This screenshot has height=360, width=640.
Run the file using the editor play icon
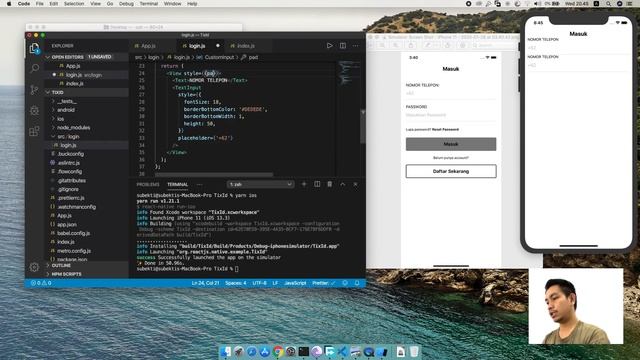pos(329,46)
